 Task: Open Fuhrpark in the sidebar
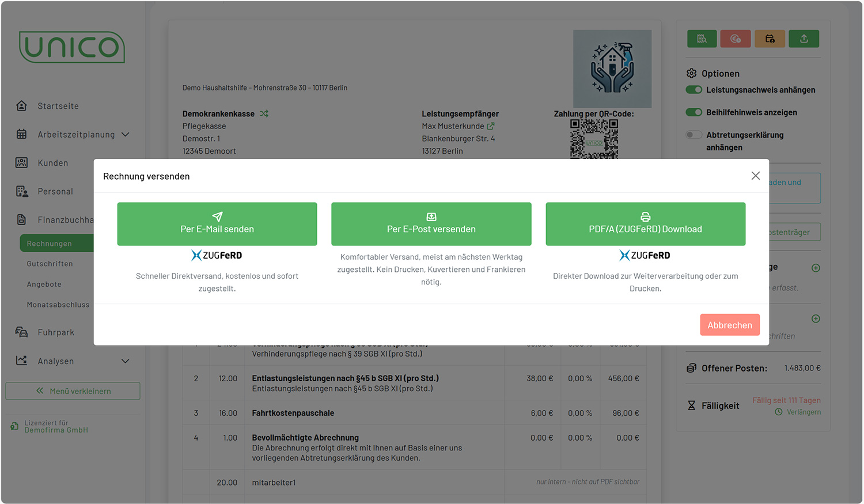coord(56,332)
